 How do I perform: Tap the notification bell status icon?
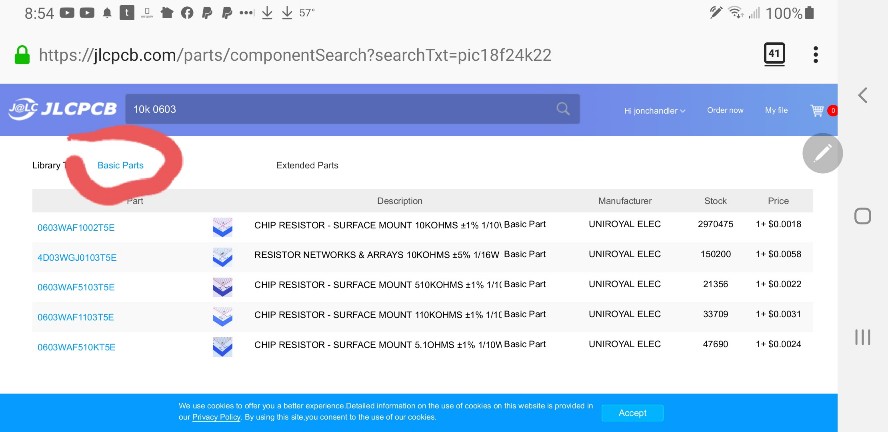(107, 13)
